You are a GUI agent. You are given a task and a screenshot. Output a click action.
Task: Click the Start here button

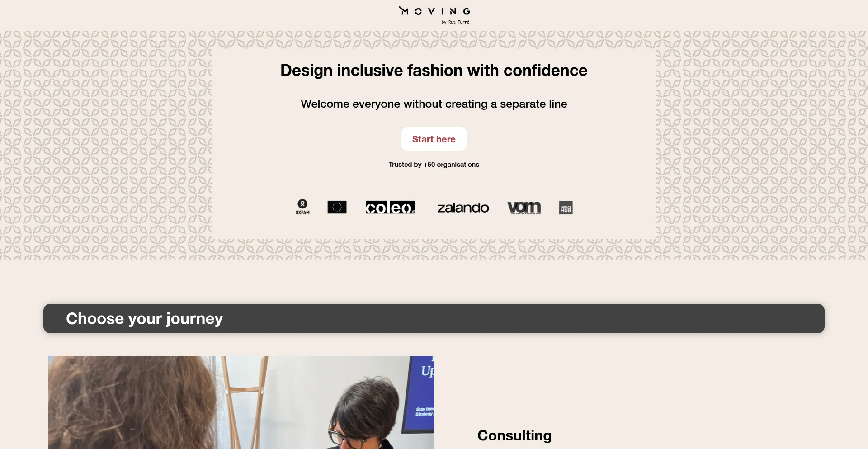coord(434,139)
